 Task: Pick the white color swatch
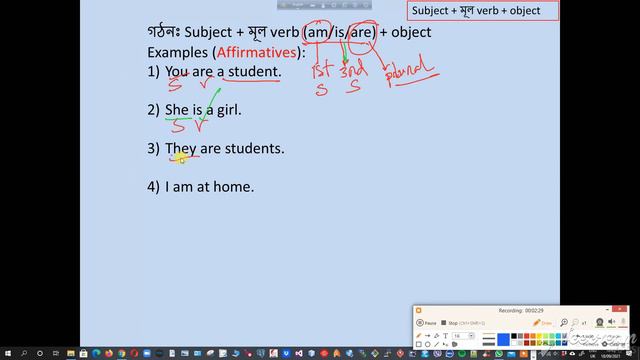(514, 343)
